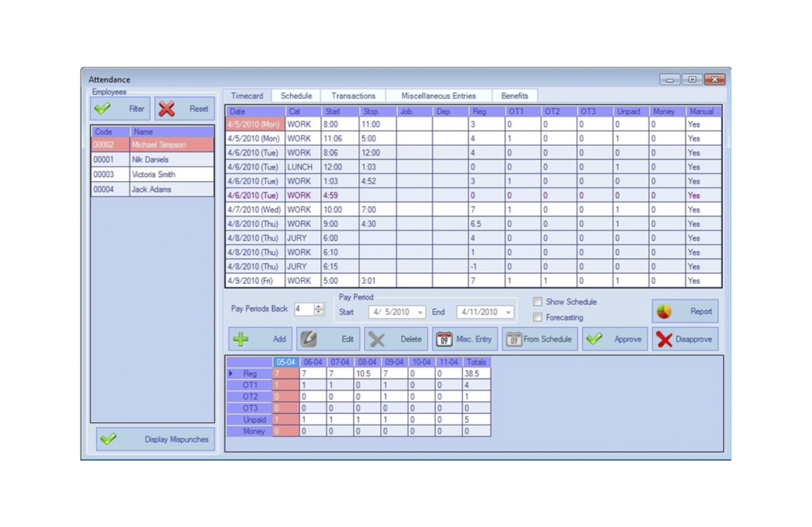The width and height of the screenshot is (812, 527).
Task: Click the pie chart icon on Report
Action: pos(664,312)
